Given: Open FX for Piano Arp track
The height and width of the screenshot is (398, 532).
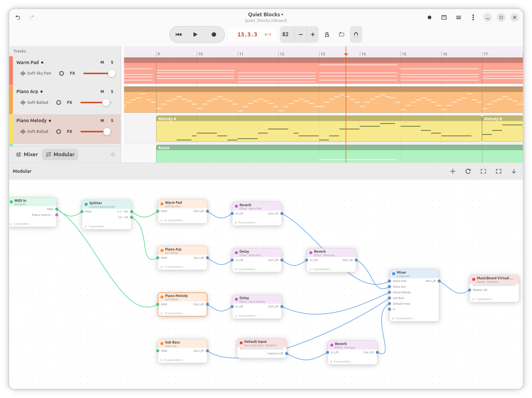Looking at the screenshot, I should [x=69, y=102].
